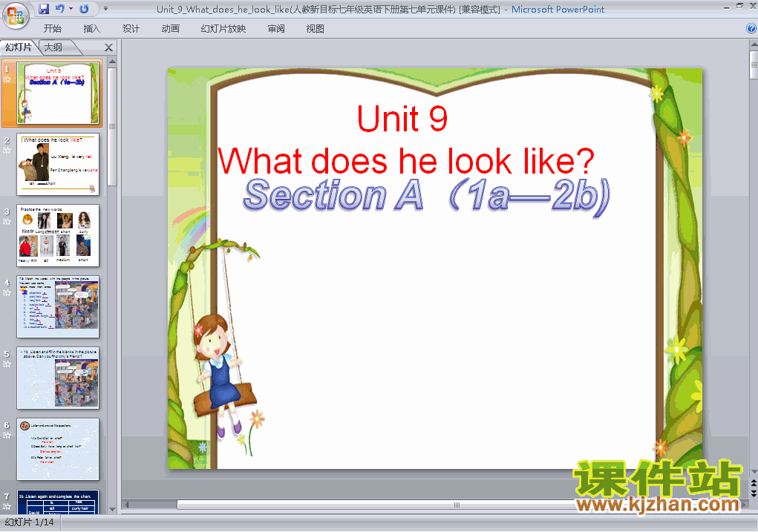Minimize the PowerPoint window

click(x=727, y=7)
